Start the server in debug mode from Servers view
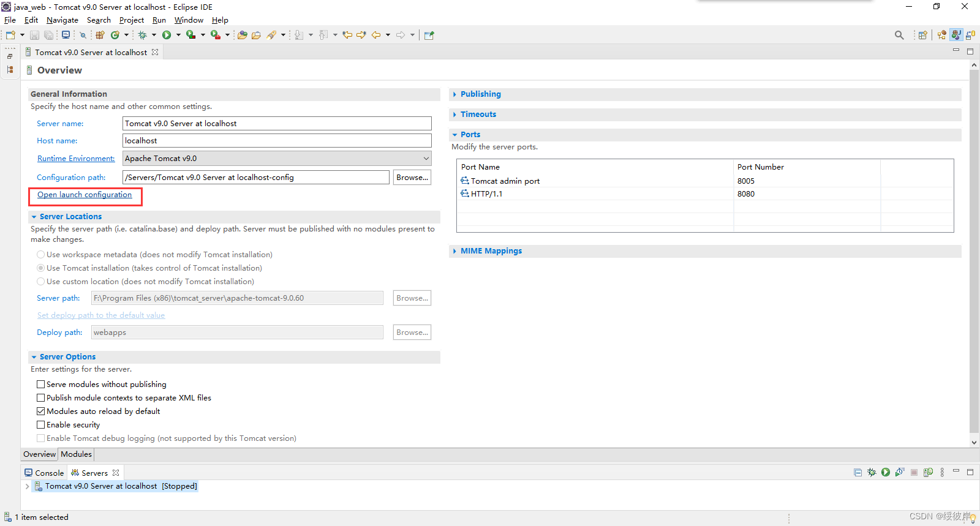Screen dimensions: 980x526 (x=872, y=472)
